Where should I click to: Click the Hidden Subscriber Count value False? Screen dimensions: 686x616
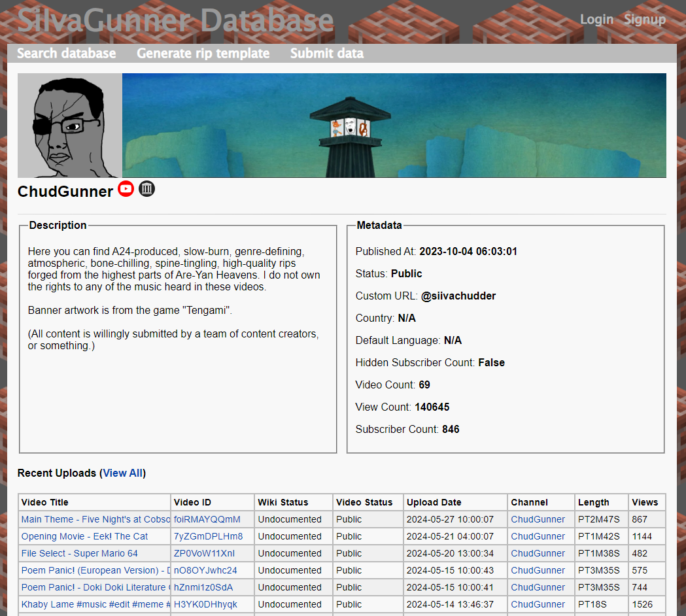tap(491, 363)
